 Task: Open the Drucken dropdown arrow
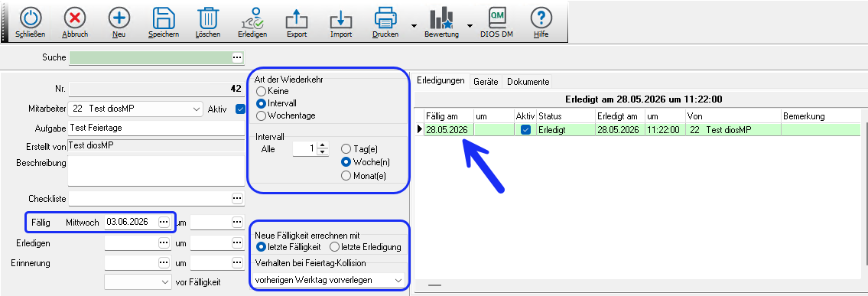413,26
